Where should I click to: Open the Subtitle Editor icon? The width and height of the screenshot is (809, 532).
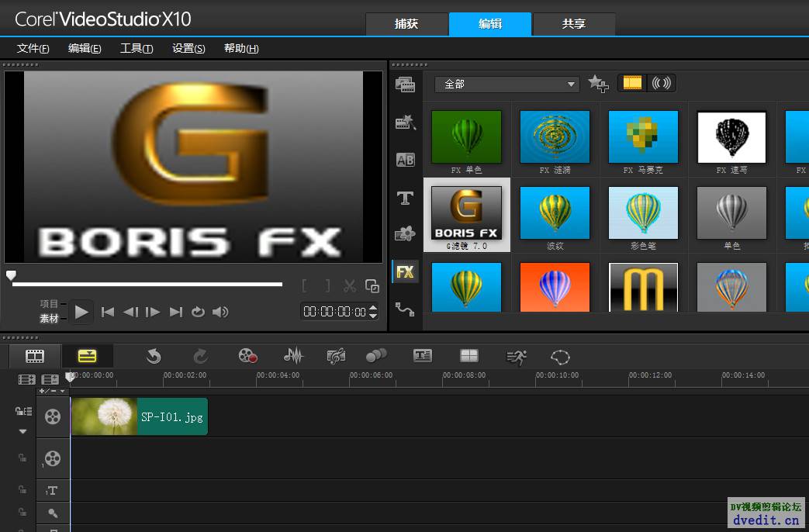pyautogui.click(x=423, y=355)
